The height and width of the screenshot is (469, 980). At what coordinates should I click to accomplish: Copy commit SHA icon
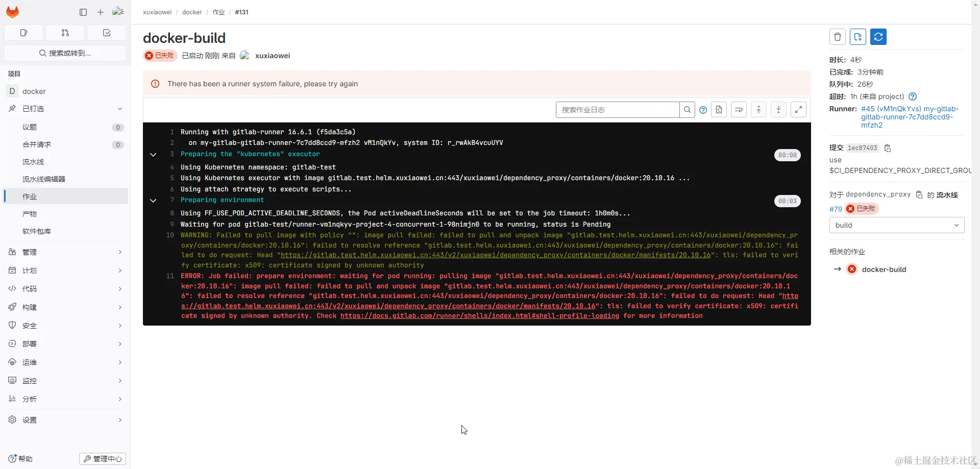888,148
